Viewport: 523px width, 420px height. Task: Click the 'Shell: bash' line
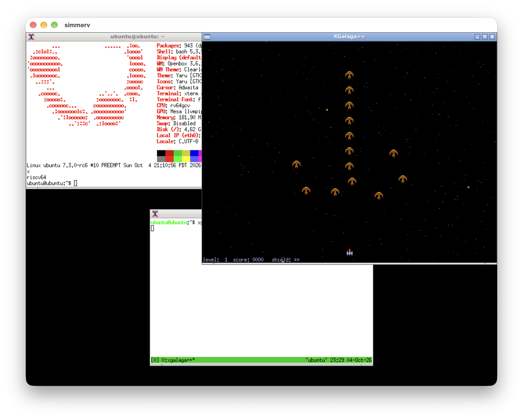click(x=179, y=52)
